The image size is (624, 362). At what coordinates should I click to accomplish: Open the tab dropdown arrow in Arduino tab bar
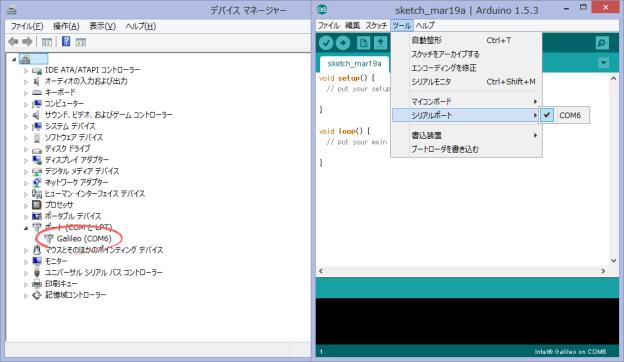pos(603,63)
